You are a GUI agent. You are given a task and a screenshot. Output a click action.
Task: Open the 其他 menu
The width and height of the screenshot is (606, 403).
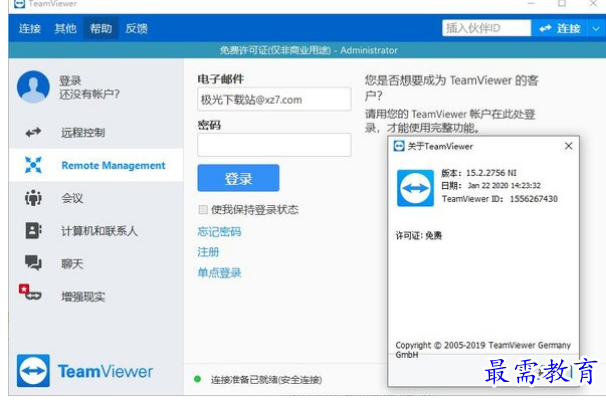pyautogui.click(x=65, y=28)
